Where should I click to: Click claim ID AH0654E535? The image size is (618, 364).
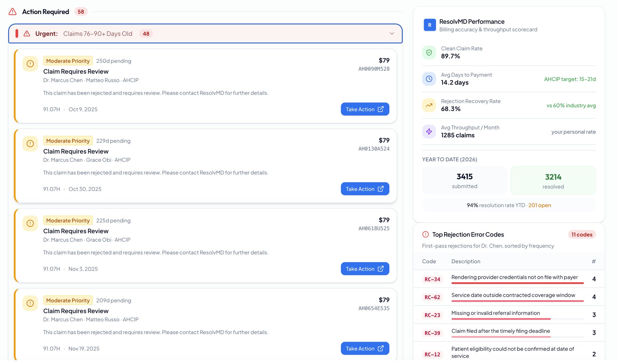click(x=374, y=308)
